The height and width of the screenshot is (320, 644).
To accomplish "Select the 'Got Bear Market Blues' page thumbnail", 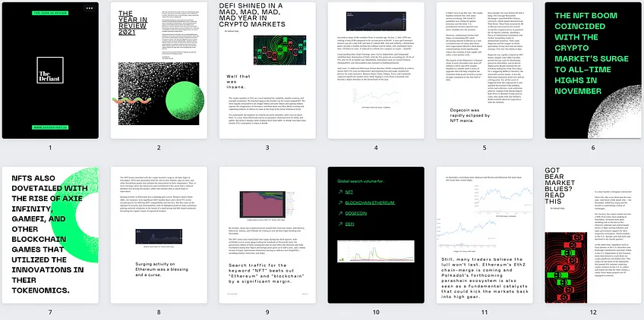I will point(593,235).
